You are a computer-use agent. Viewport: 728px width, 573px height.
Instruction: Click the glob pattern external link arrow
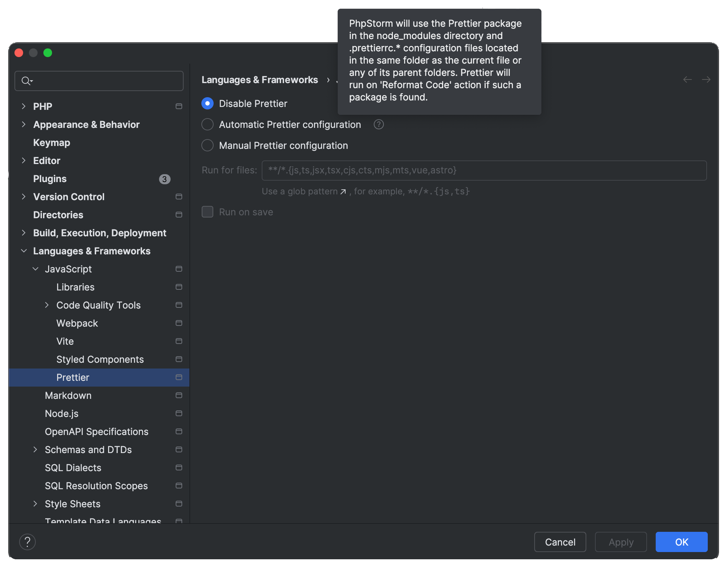click(343, 191)
